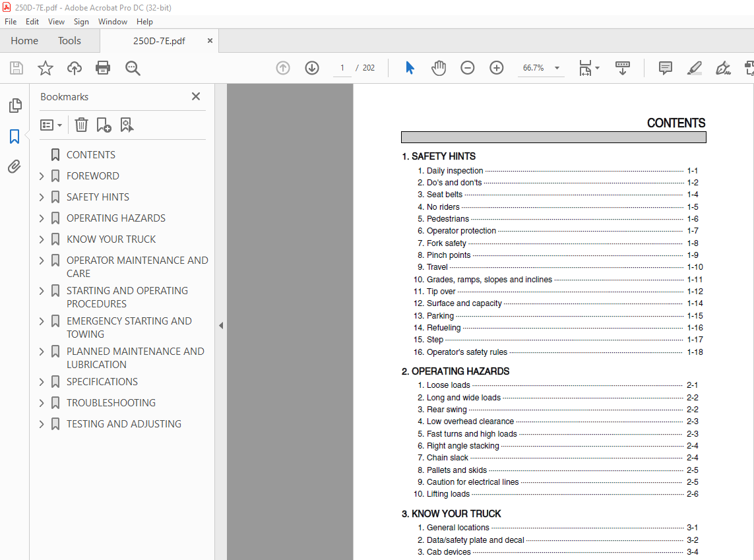This screenshot has width=754, height=560.
Task: Close the 250D-7E.pdf tab
Action: [210, 41]
